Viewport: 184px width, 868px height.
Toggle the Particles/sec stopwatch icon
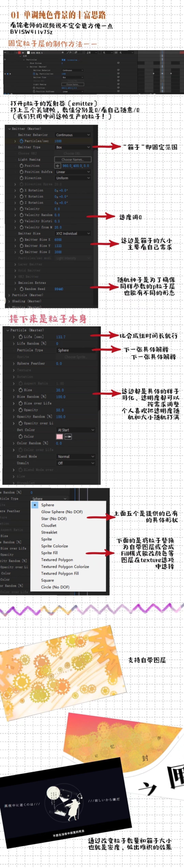[22, 141]
